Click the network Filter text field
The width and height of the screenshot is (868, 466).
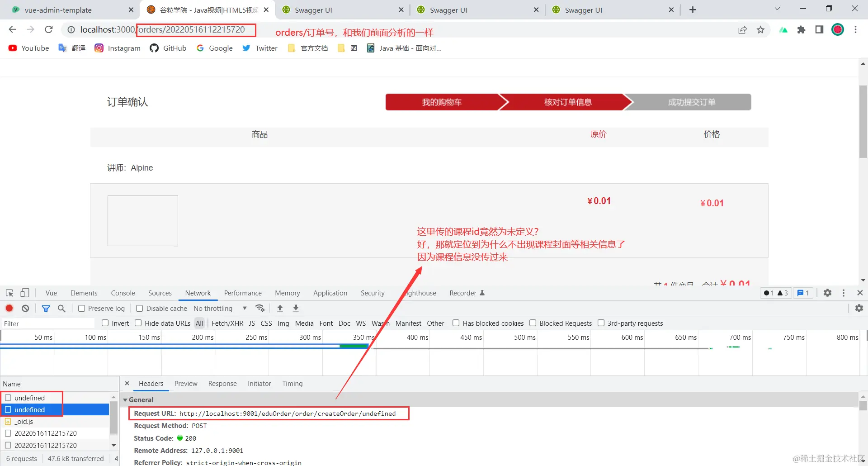[48, 323]
